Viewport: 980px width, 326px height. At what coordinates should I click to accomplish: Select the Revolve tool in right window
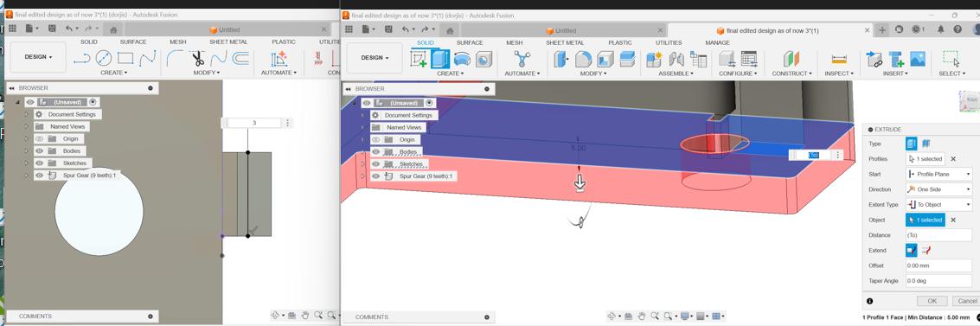(462, 59)
